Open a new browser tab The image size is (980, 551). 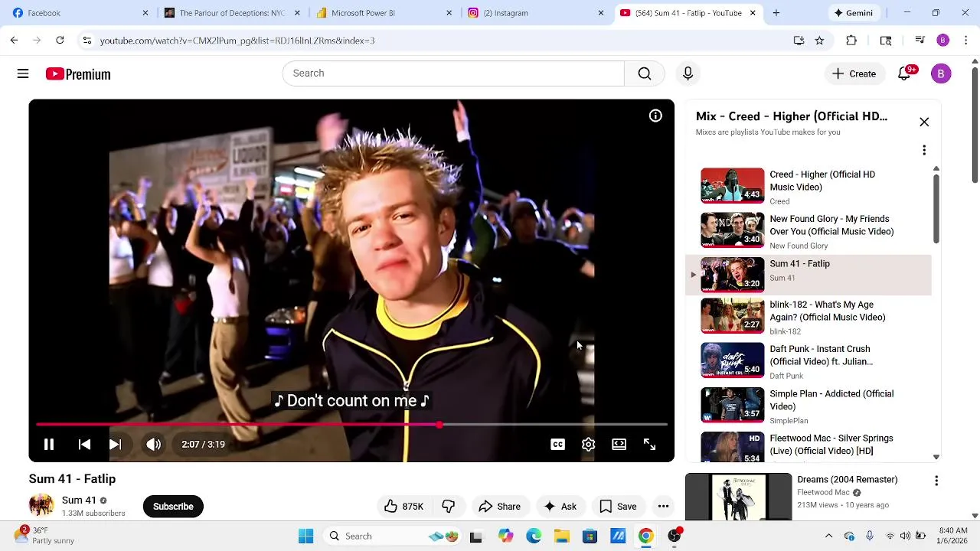[x=776, y=13]
